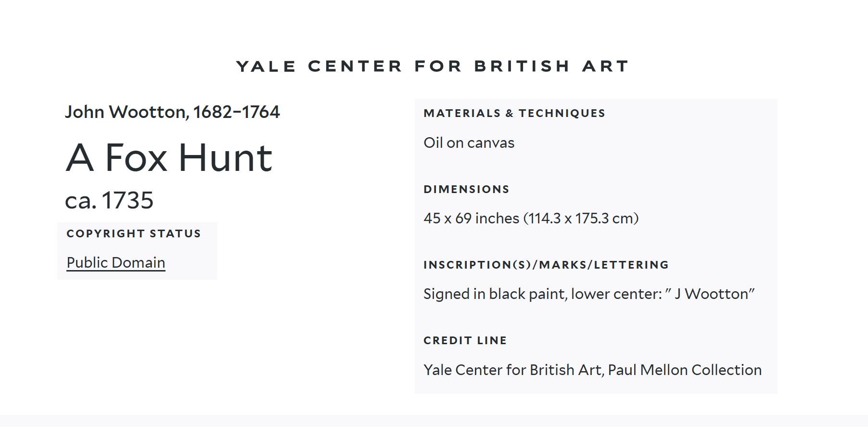The width and height of the screenshot is (868, 427).
Task: Click the Credit Line heading
Action: pos(465,340)
